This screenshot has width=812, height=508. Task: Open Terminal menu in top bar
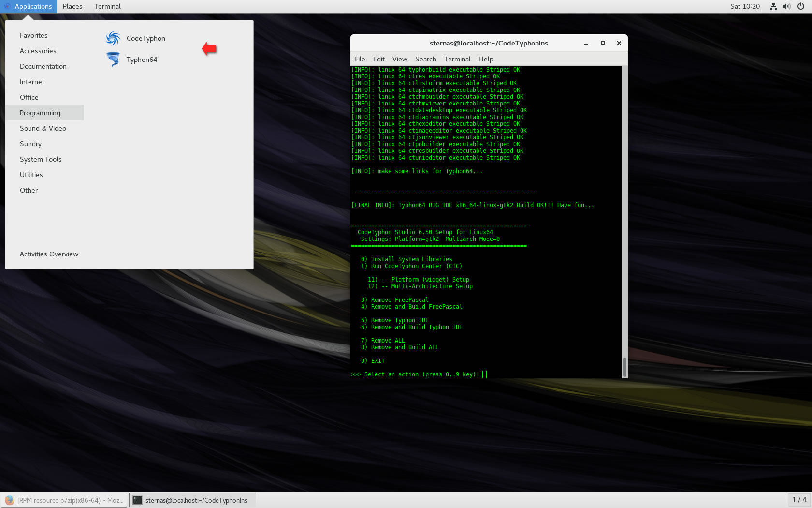pos(107,6)
